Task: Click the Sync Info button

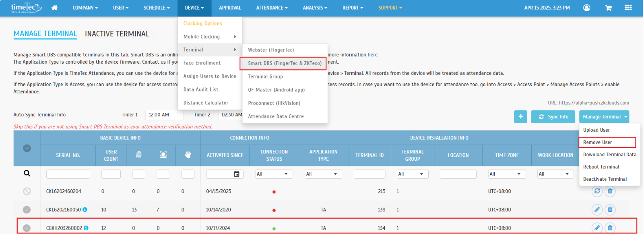Action: (x=553, y=117)
